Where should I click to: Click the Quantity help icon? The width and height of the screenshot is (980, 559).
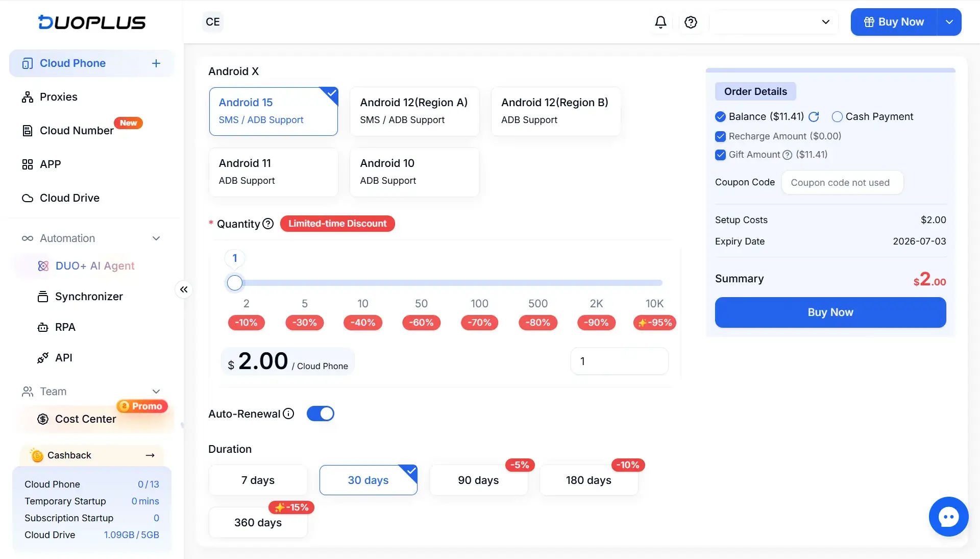tap(268, 224)
